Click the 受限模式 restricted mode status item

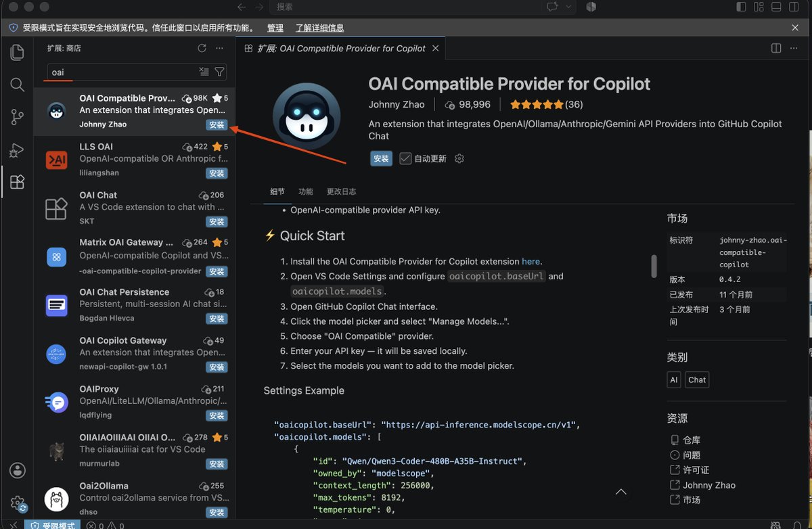[53, 526]
